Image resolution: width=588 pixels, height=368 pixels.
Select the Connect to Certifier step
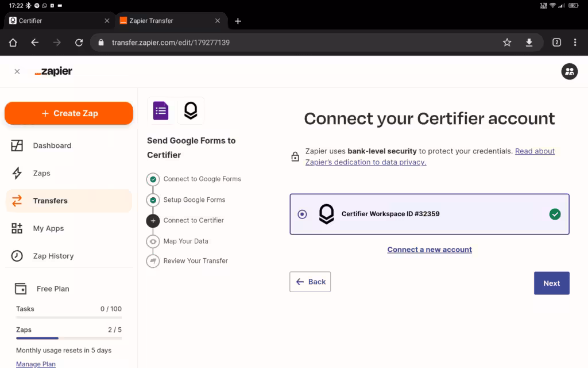point(185,220)
